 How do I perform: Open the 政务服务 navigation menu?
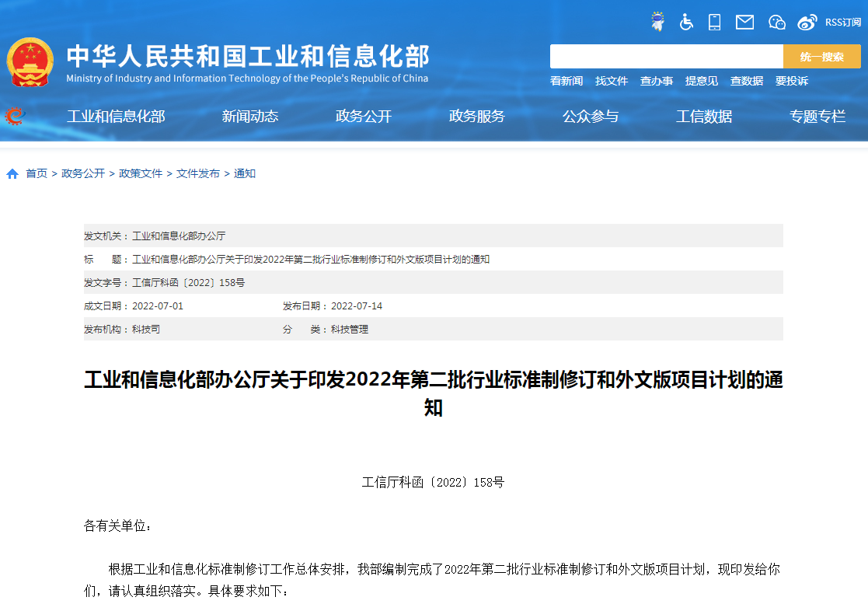[476, 117]
